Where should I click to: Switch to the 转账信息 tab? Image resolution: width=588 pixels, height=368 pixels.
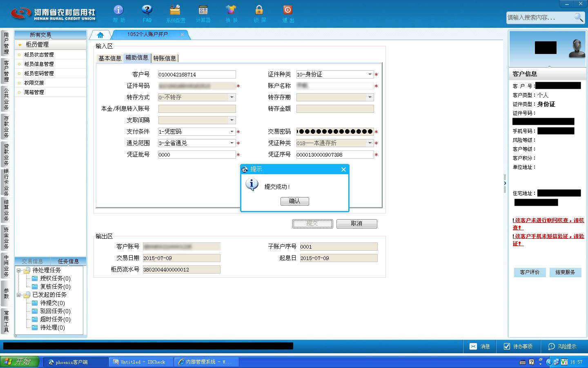(165, 58)
